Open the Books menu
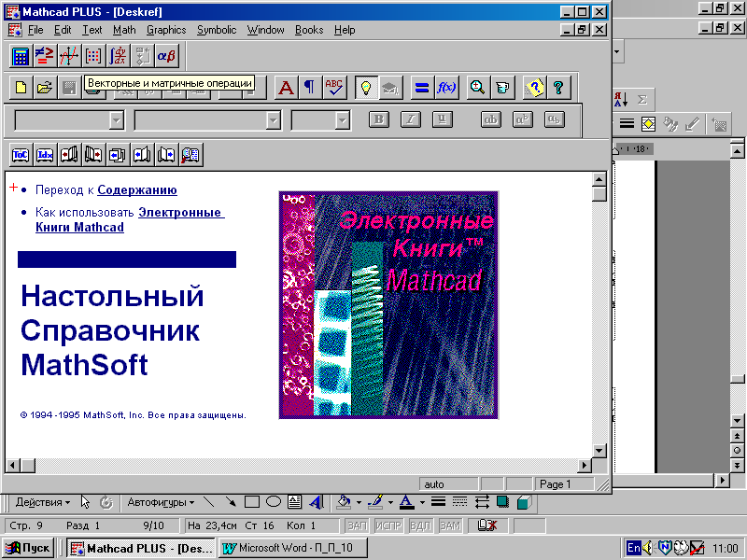The width and height of the screenshot is (747, 560). [x=309, y=30]
